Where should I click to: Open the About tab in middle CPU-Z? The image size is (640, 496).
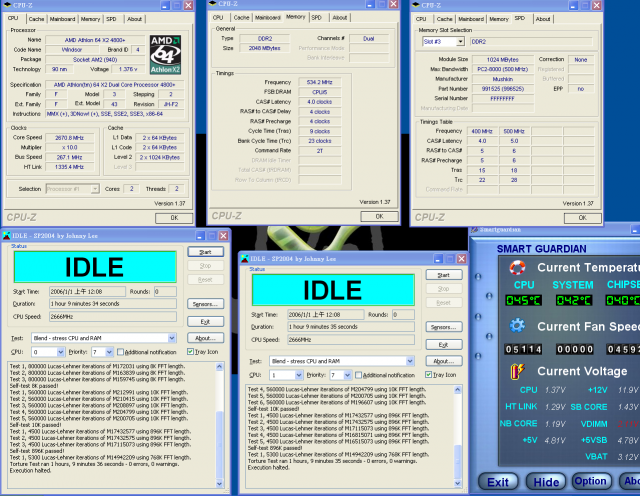point(340,18)
